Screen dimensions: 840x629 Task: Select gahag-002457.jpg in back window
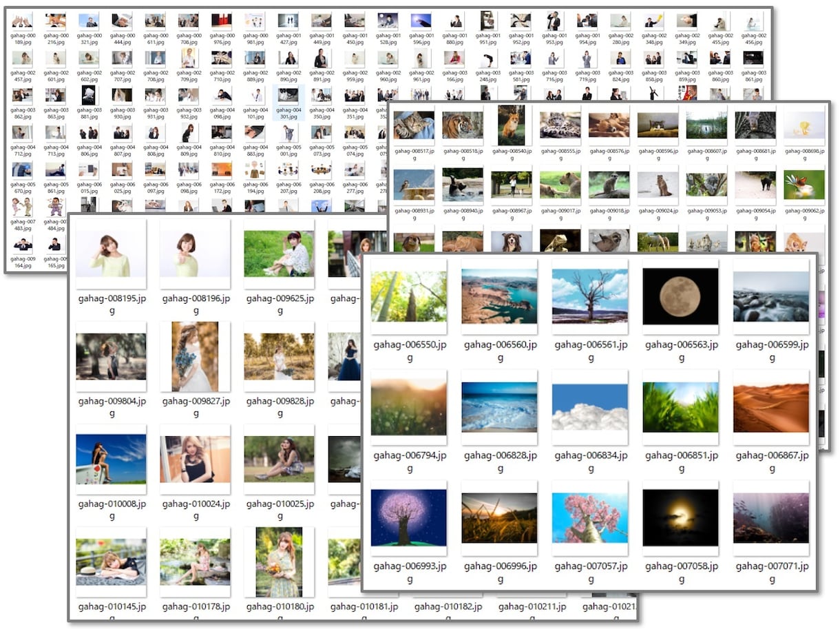pyautogui.click(x=23, y=65)
